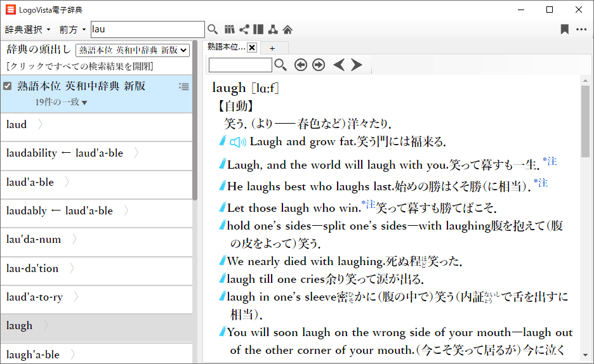Image resolution: width=594 pixels, height=364 pixels.
Task: Open the bookshelf library icon
Action: (x=230, y=29)
